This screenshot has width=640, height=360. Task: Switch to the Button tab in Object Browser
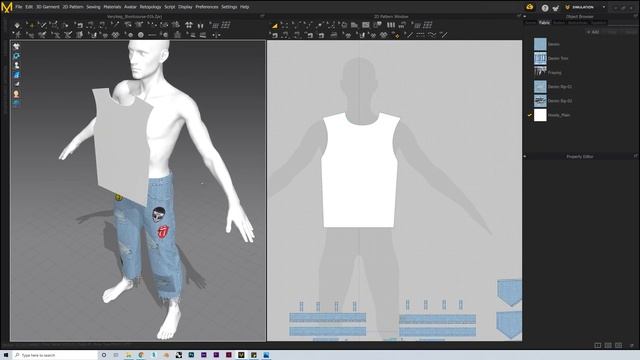[x=558, y=22]
